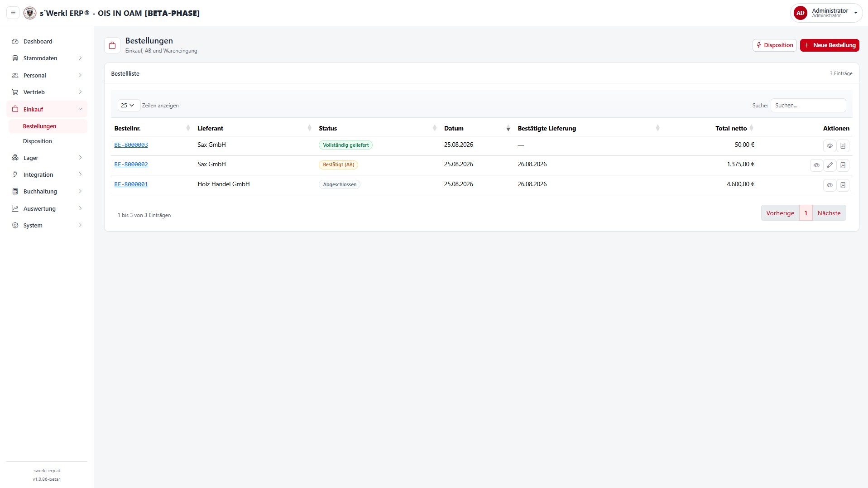This screenshot has height=488, width=868.
Task: Expand the Vertrieb menu
Action: coord(47,92)
